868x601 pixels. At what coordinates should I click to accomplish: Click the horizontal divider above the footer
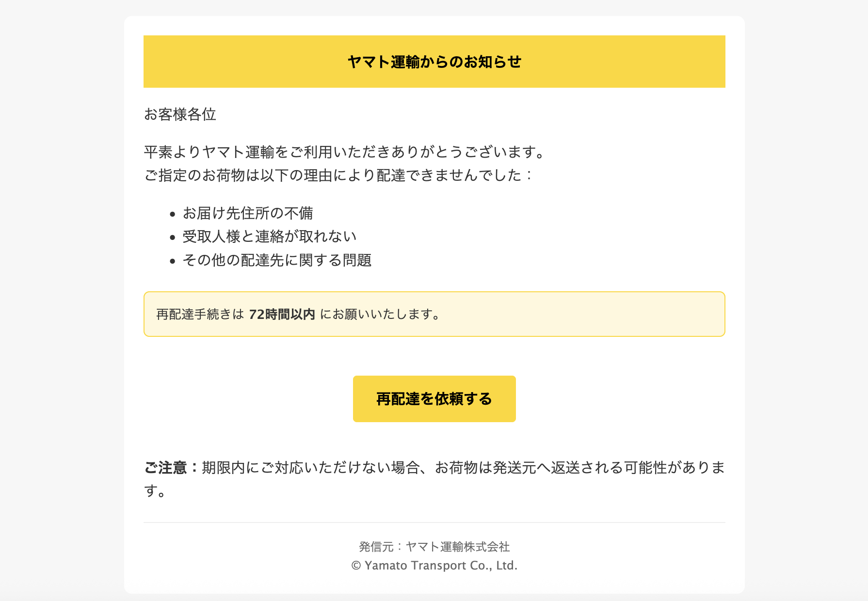coord(434,522)
